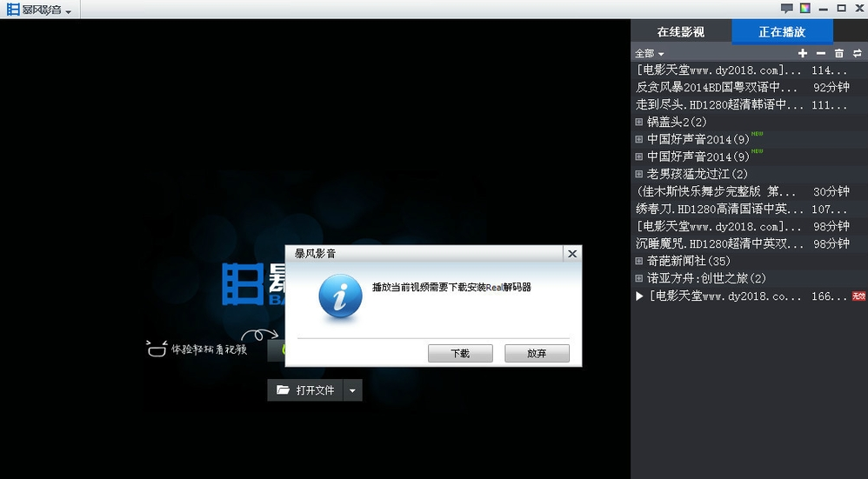This screenshot has width=868, height=479.
Task: Open the feedback message icon in title bar
Action: coord(786,9)
